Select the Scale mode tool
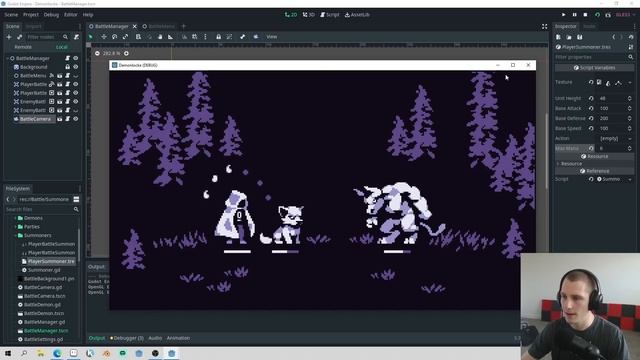Image resolution: width=640 pixels, height=360 pixels. coord(126,37)
